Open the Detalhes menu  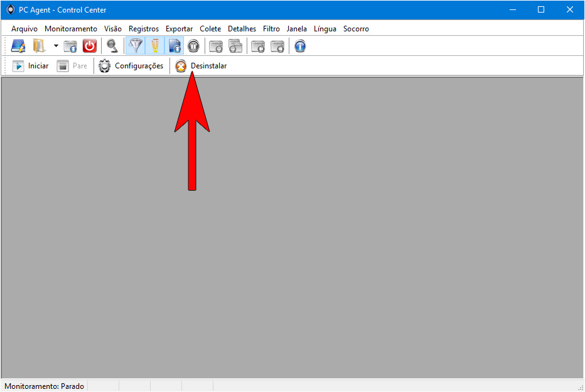pyautogui.click(x=242, y=29)
